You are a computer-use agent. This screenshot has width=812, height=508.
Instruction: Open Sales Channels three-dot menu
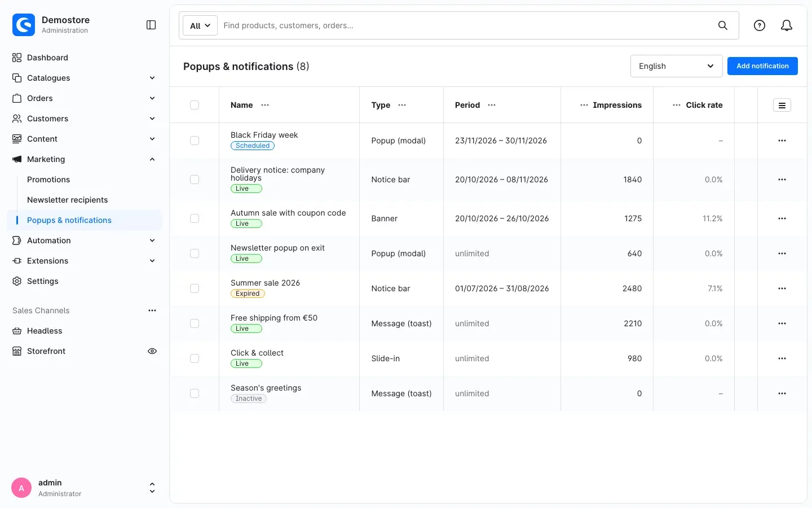(x=152, y=310)
